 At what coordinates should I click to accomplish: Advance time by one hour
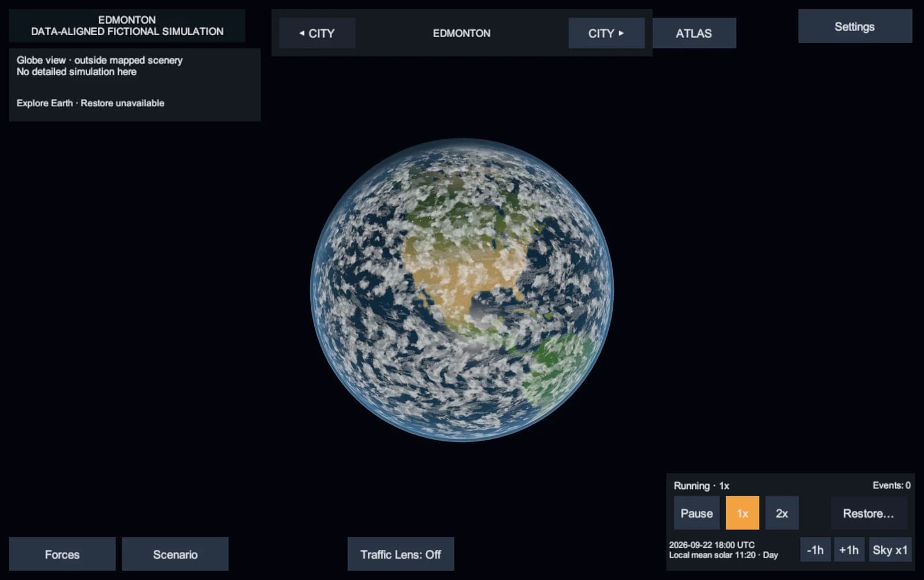click(849, 549)
